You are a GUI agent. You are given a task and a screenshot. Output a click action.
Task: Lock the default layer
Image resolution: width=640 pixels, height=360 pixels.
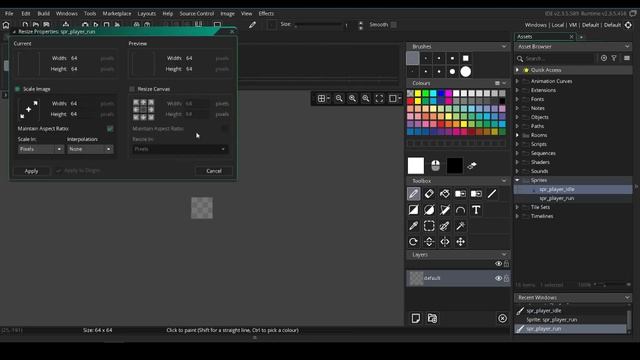click(x=507, y=278)
